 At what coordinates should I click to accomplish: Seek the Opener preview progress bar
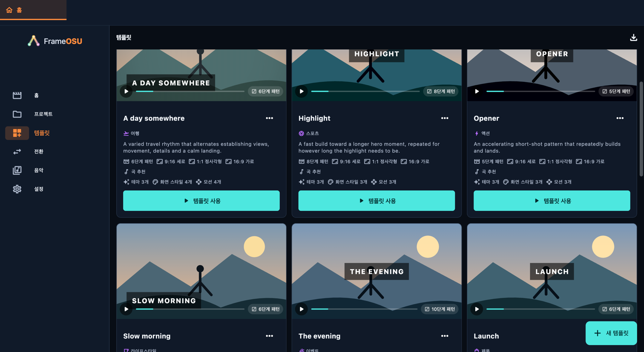tap(541, 92)
